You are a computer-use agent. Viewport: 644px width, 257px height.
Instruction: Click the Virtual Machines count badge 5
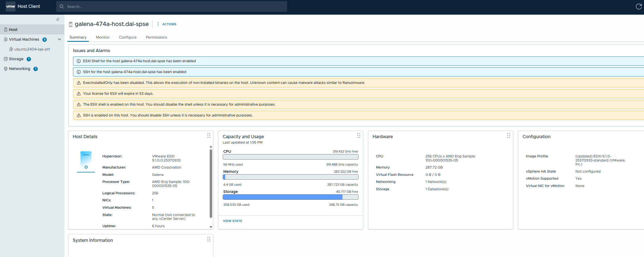coord(45,40)
